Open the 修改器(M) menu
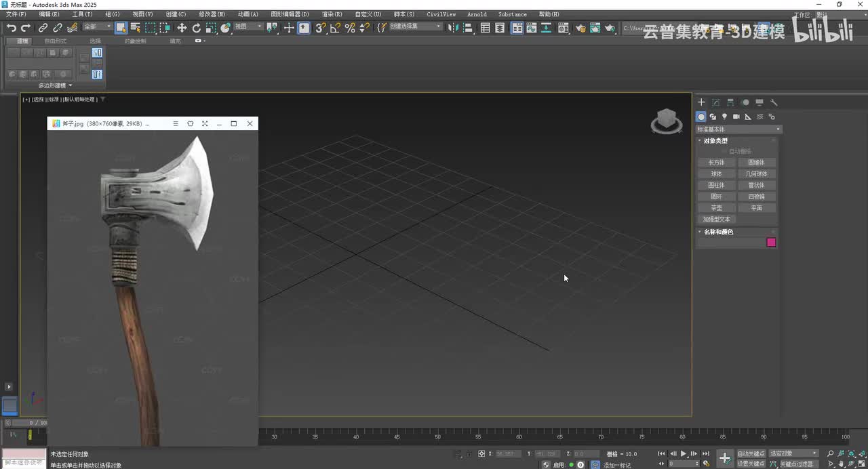Screen dimensions: 868x469 tap(212, 14)
